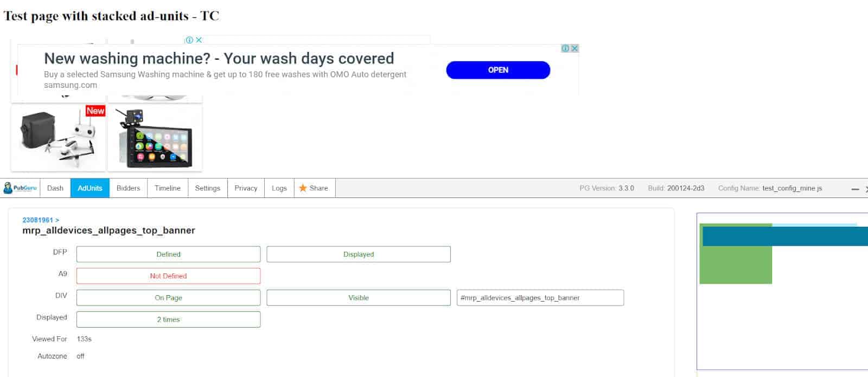Show the Logs tab
Viewport: 868px width, 377px height.
coord(279,188)
